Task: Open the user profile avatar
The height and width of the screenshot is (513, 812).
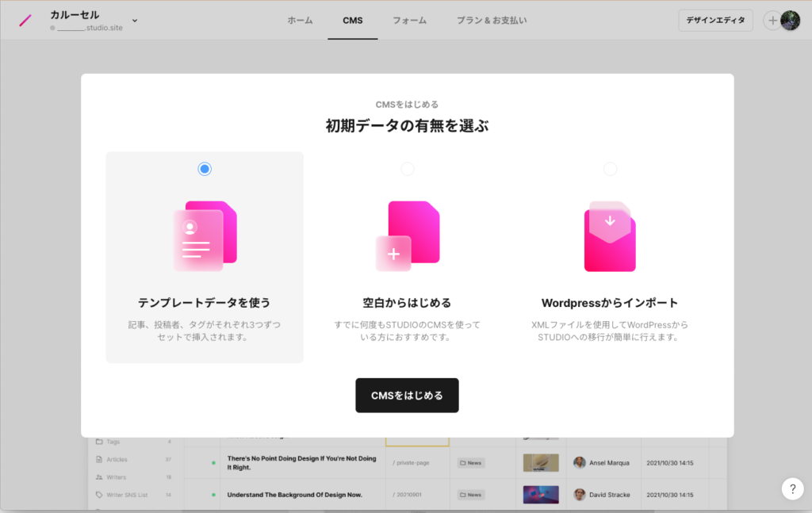Action: click(791, 20)
